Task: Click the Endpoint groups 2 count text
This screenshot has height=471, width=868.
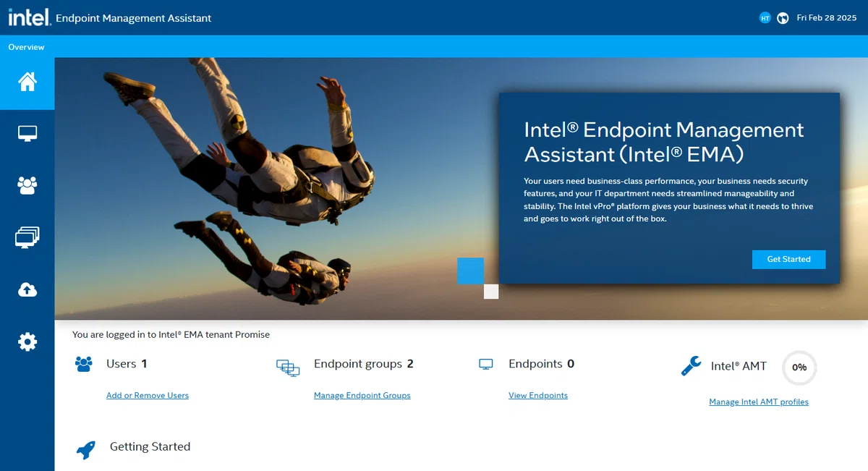Action: coord(364,364)
